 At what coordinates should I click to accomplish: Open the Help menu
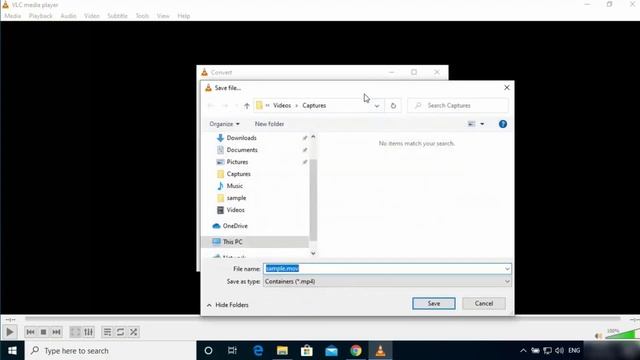[184, 16]
